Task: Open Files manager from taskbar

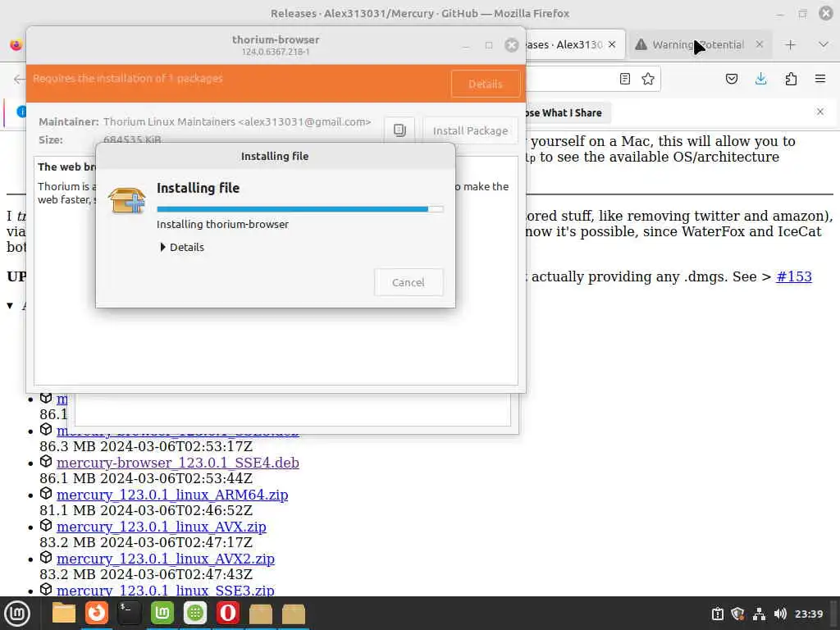Action: coord(64,614)
